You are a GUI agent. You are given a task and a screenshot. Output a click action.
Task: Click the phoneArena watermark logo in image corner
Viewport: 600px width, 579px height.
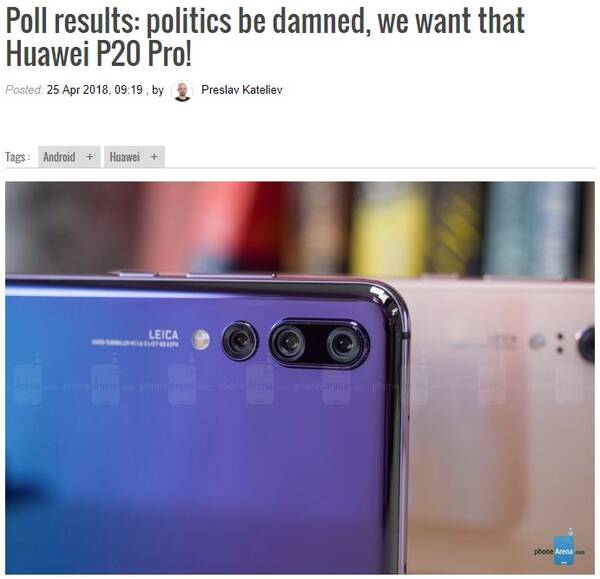click(x=560, y=550)
